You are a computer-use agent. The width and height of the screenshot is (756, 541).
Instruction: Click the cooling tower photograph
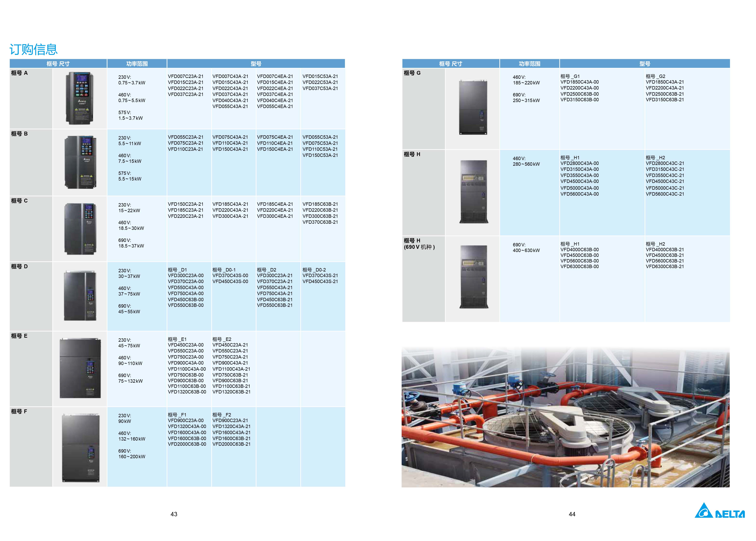click(x=565, y=417)
